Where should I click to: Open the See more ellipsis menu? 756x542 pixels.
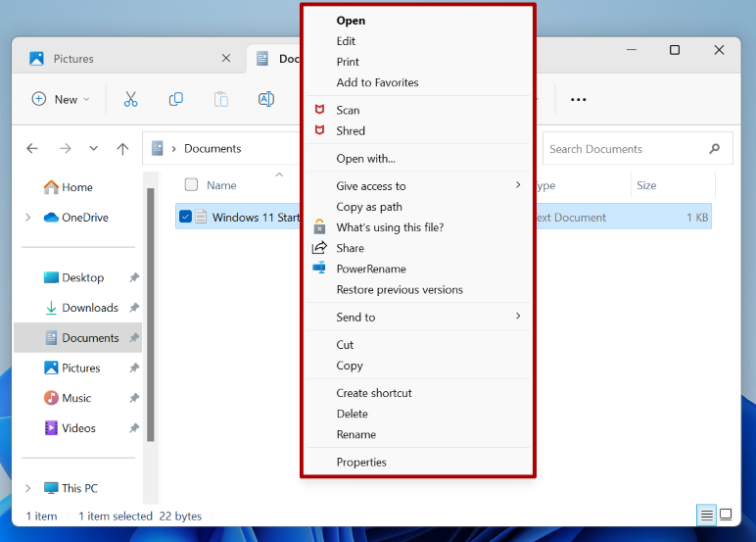(x=578, y=99)
